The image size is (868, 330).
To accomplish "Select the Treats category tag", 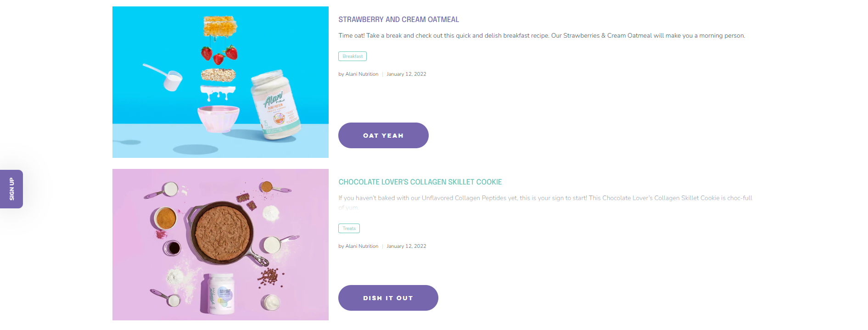I will click(349, 229).
